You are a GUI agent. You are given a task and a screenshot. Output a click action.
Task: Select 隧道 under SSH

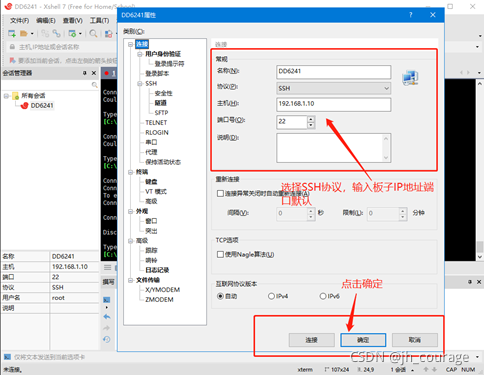pyautogui.click(x=160, y=103)
